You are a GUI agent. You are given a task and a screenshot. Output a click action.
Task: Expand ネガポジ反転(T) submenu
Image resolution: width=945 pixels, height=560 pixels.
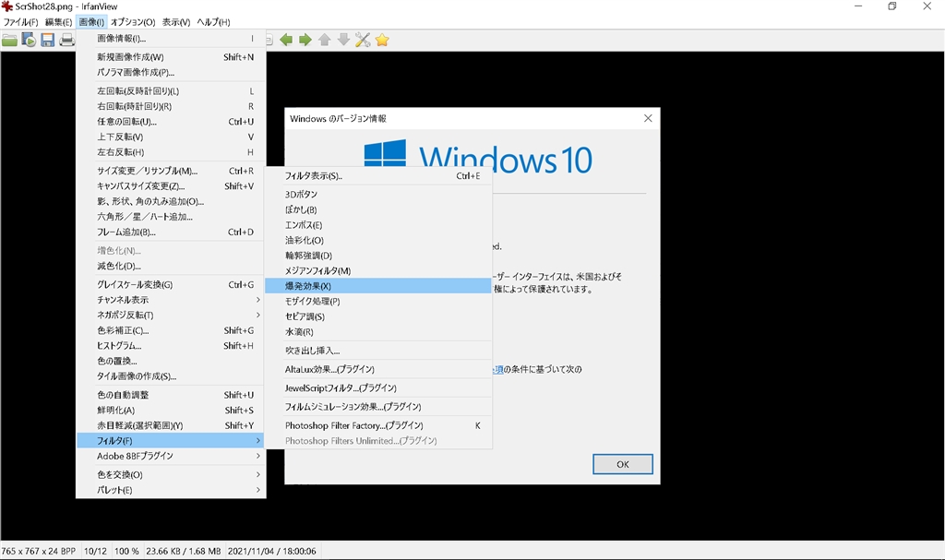point(171,316)
